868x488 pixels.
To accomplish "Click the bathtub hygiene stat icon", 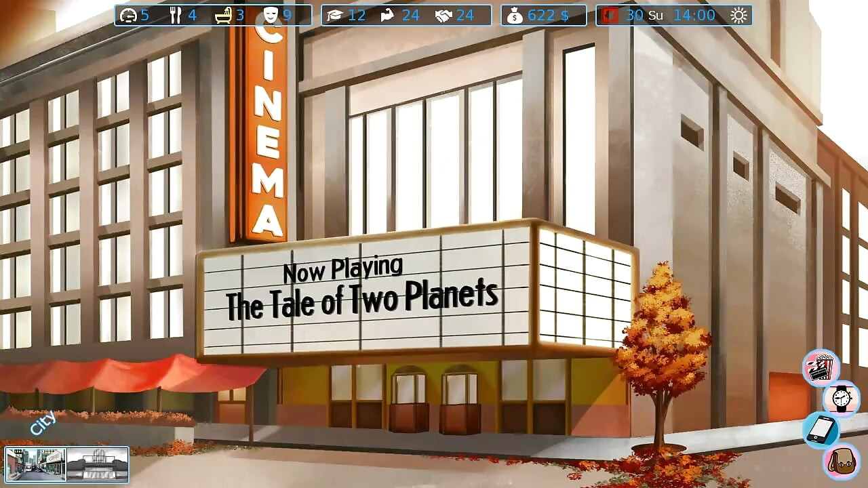I will pos(223,15).
